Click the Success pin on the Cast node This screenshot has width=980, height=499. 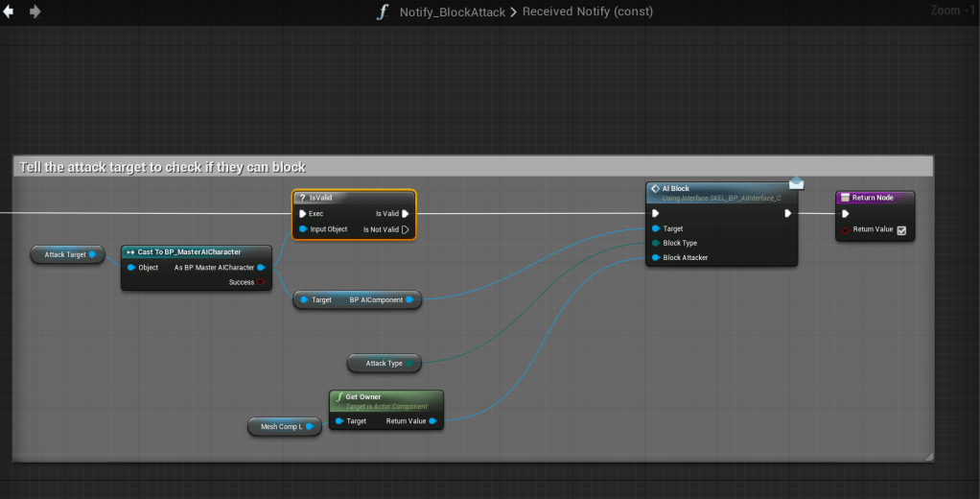point(261,282)
